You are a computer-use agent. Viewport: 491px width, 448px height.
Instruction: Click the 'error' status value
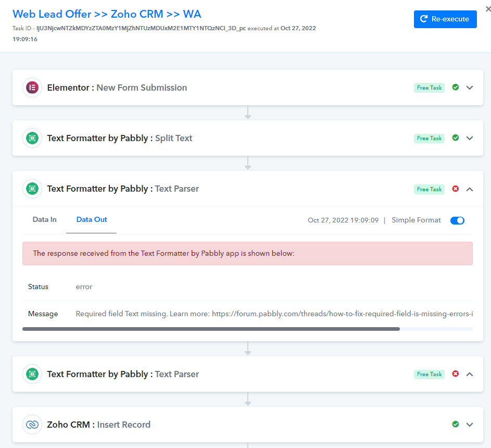point(84,287)
